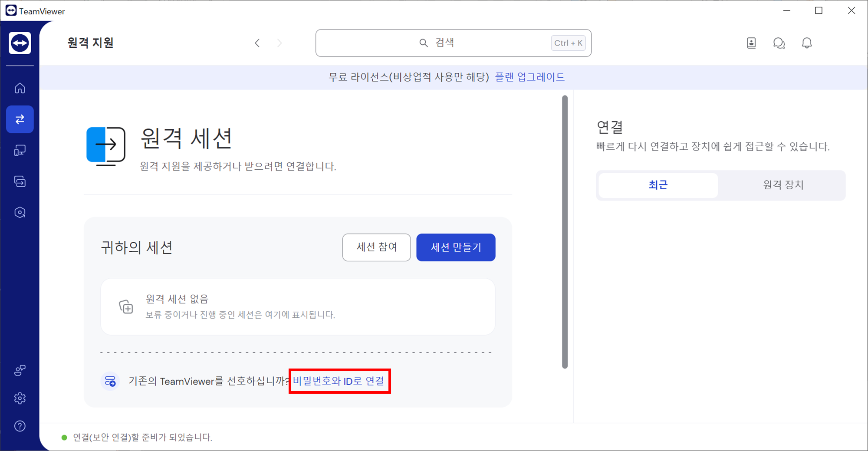Image resolution: width=868 pixels, height=451 pixels.
Task: Click the magnifier icon in search box
Action: 424,43
